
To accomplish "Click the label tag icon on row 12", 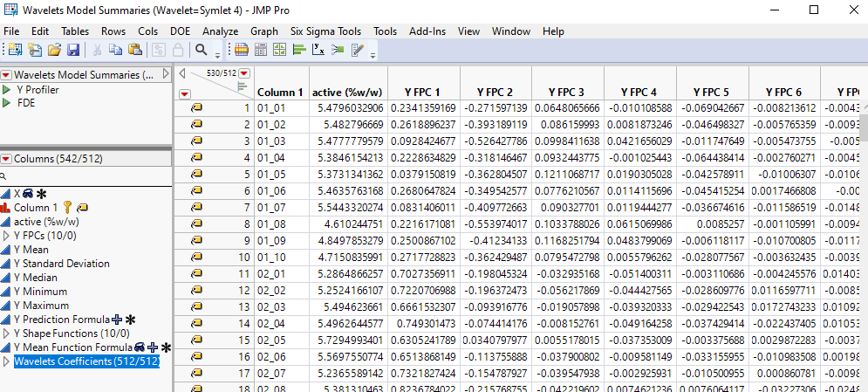I will pyautogui.click(x=196, y=290).
